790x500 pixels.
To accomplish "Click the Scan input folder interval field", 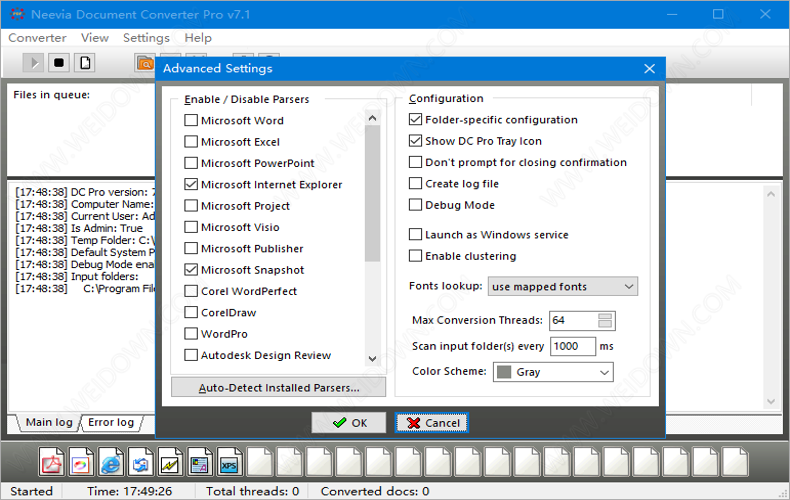I will click(x=573, y=346).
